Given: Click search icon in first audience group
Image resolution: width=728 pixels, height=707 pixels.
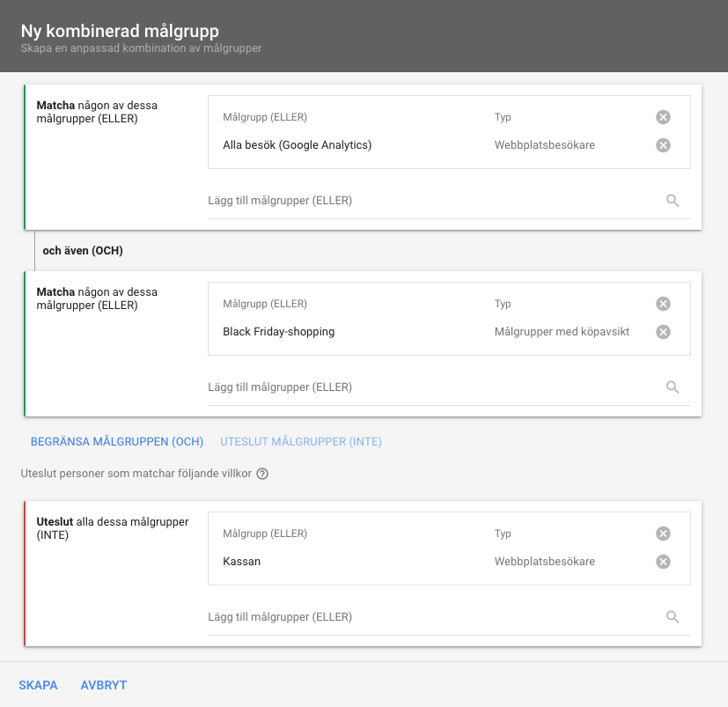Looking at the screenshot, I should [673, 201].
